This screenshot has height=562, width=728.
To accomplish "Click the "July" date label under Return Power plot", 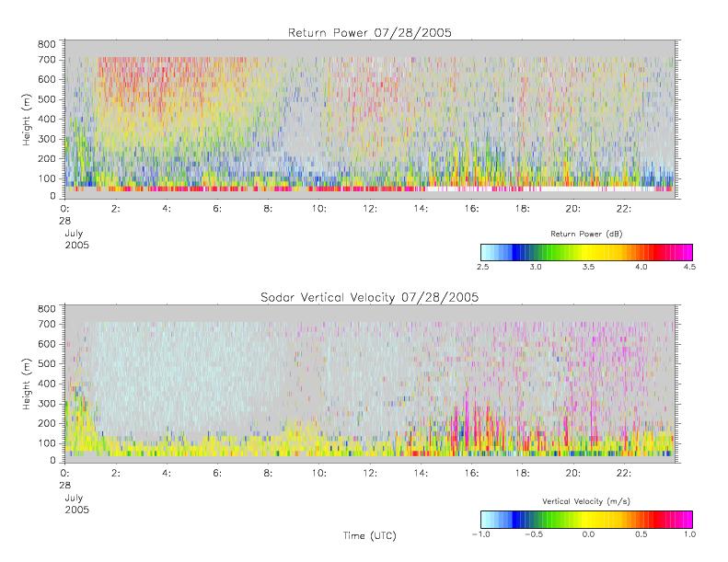I will pos(74,234).
